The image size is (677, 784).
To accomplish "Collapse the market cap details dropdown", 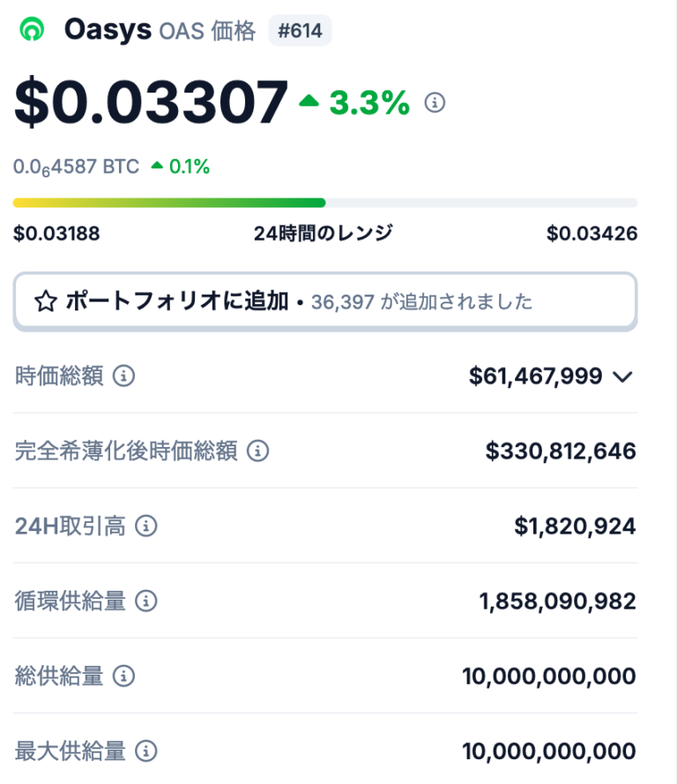I will click(x=621, y=376).
